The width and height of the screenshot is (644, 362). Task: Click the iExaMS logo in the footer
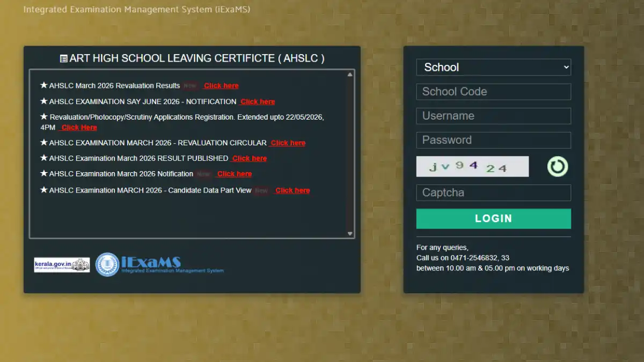click(x=159, y=264)
